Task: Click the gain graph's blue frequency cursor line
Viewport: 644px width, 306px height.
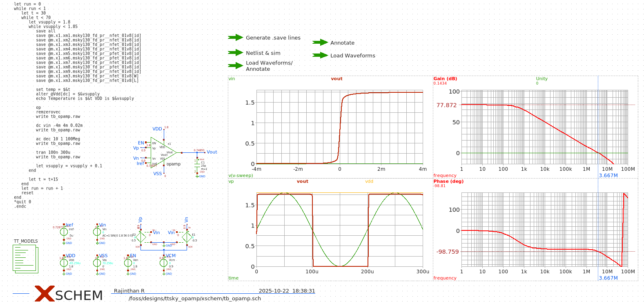Action: click(x=598, y=127)
